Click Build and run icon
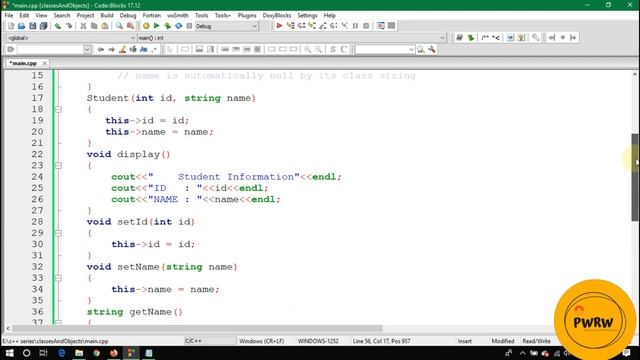This screenshot has width=640, height=360. click(167, 26)
